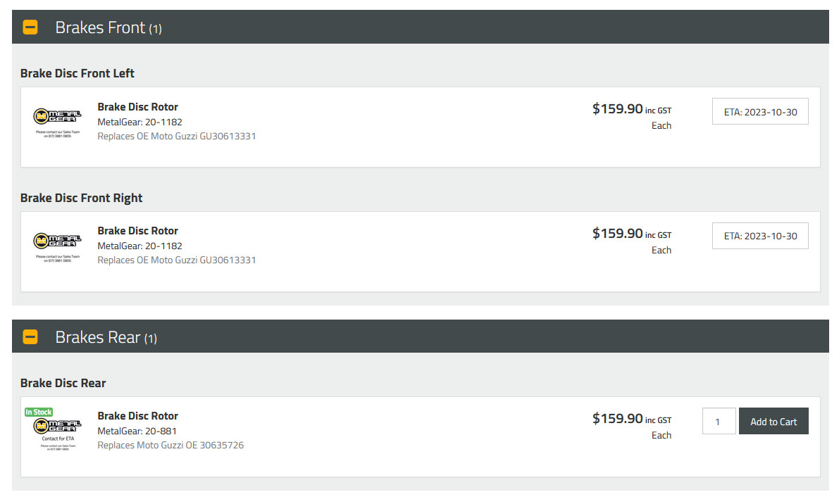
Task: Collapse the Brakes Front section minus icon
Action: tap(30, 27)
